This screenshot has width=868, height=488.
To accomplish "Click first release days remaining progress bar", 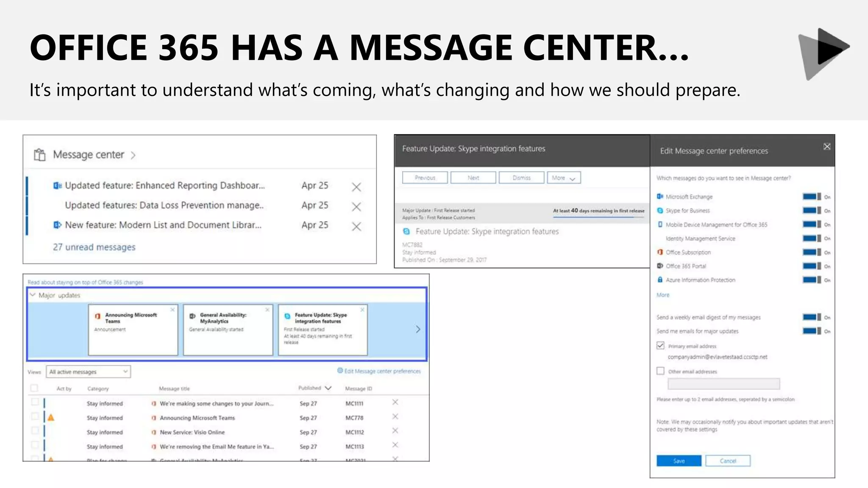I will [x=599, y=217].
